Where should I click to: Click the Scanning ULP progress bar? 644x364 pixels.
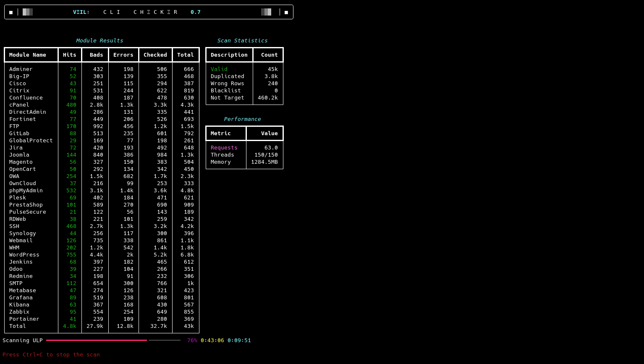click(113, 340)
